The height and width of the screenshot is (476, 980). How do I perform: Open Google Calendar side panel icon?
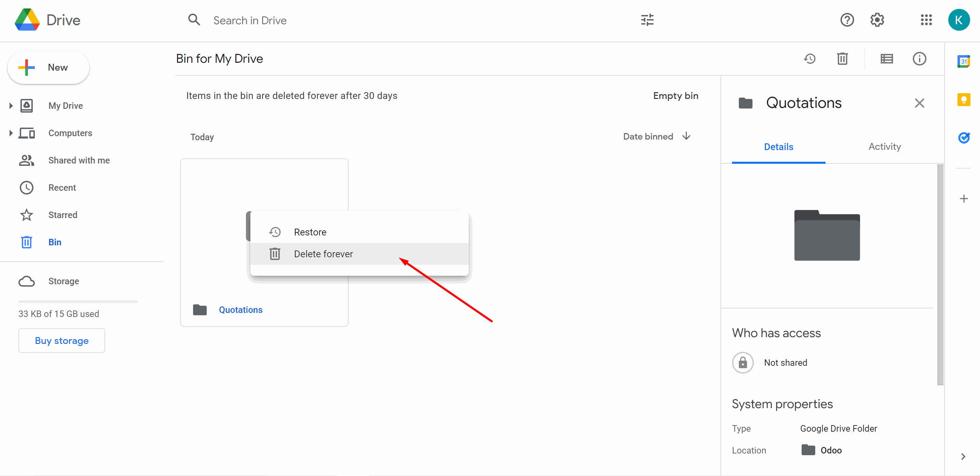(x=963, y=61)
